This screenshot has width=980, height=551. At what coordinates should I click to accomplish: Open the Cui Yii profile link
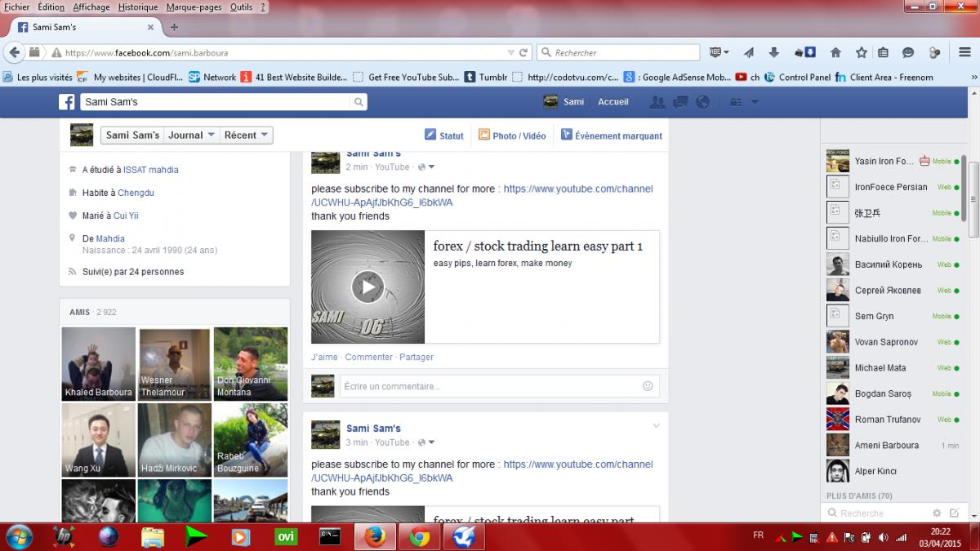click(126, 216)
